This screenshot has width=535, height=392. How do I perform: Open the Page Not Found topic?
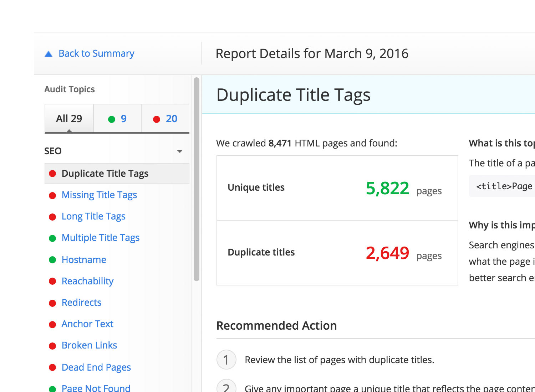96,388
